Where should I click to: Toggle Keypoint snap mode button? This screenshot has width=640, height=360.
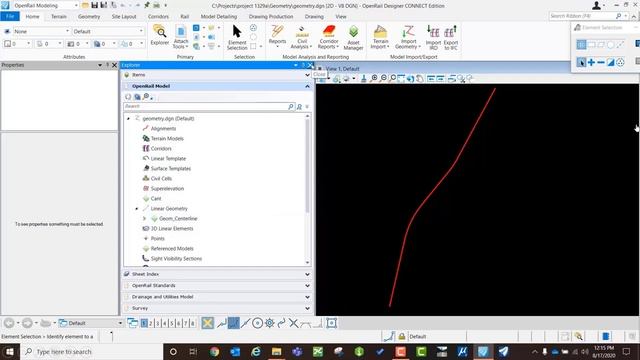tap(233, 323)
